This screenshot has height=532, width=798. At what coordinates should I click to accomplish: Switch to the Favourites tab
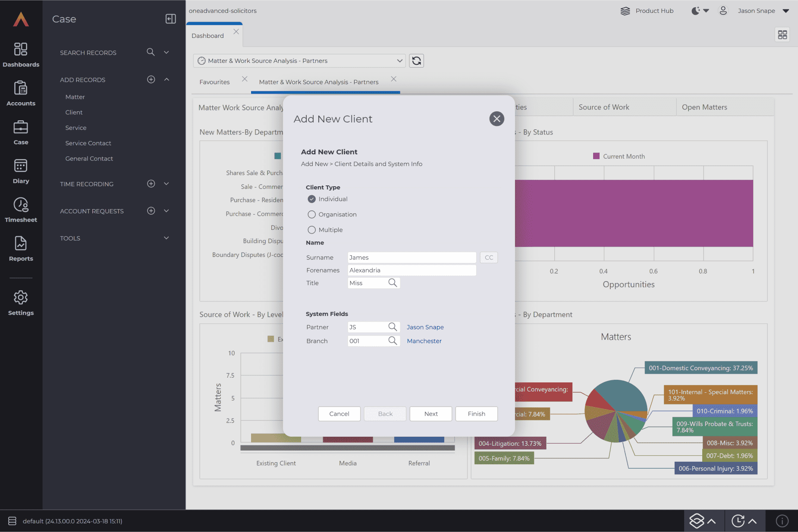point(214,82)
